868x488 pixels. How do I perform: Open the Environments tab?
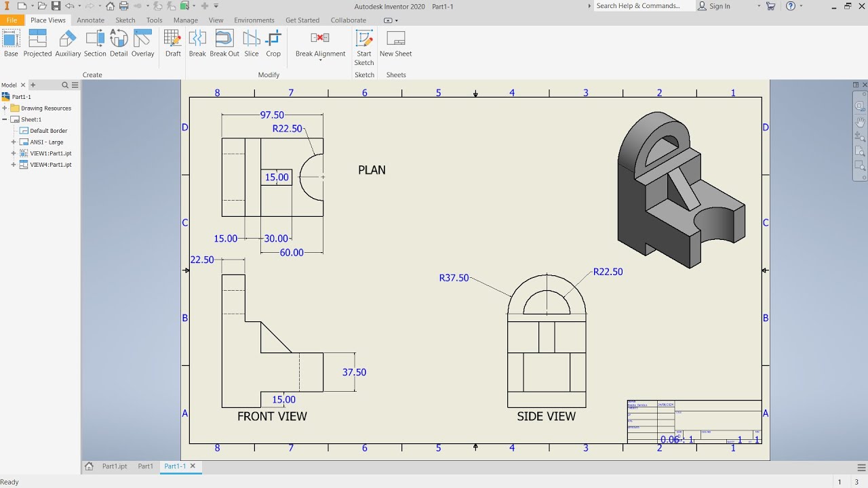[x=254, y=20]
